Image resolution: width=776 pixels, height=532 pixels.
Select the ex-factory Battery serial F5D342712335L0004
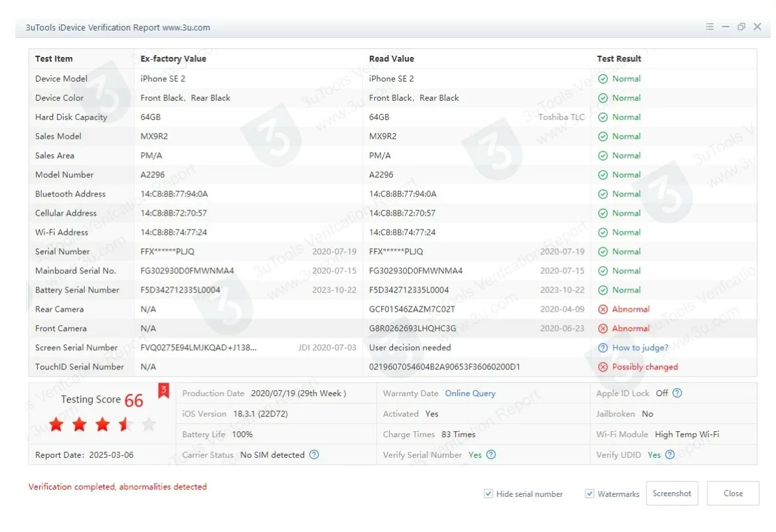180,291
